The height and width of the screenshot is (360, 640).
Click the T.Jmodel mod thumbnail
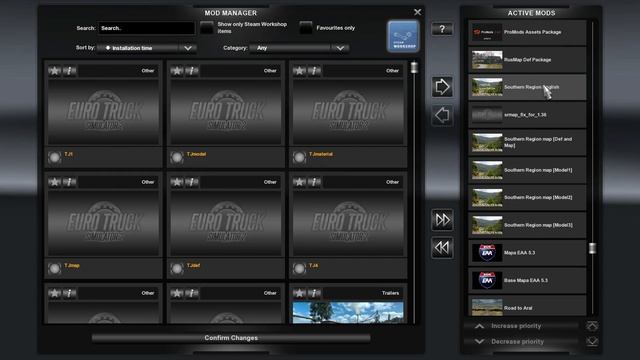(x=226, y=111)
